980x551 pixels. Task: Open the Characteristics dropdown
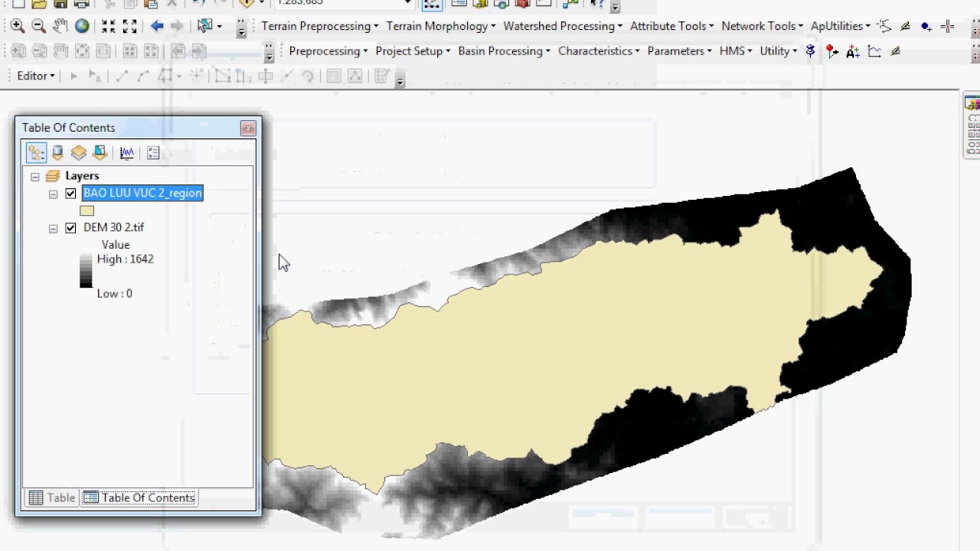(x=599, y=51)
